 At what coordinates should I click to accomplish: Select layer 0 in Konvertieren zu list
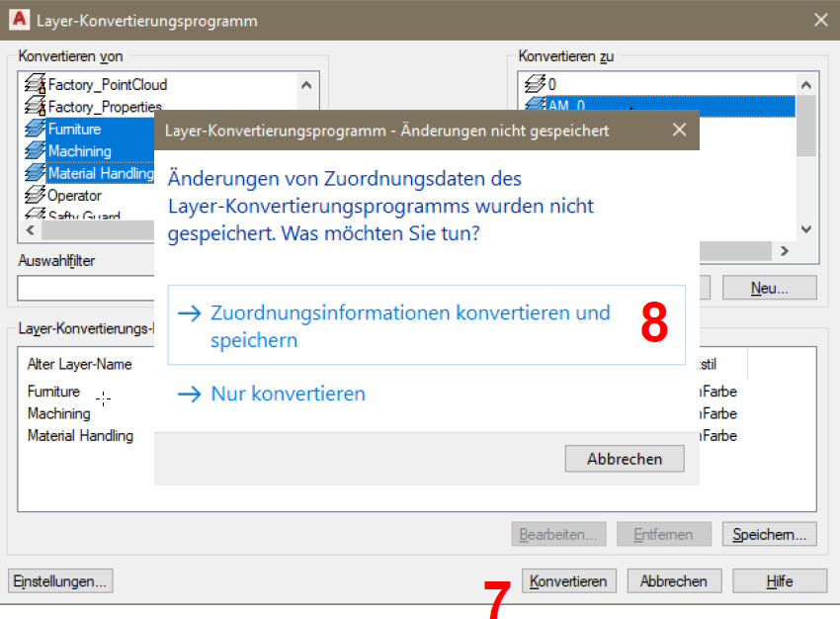coord(552,85)
